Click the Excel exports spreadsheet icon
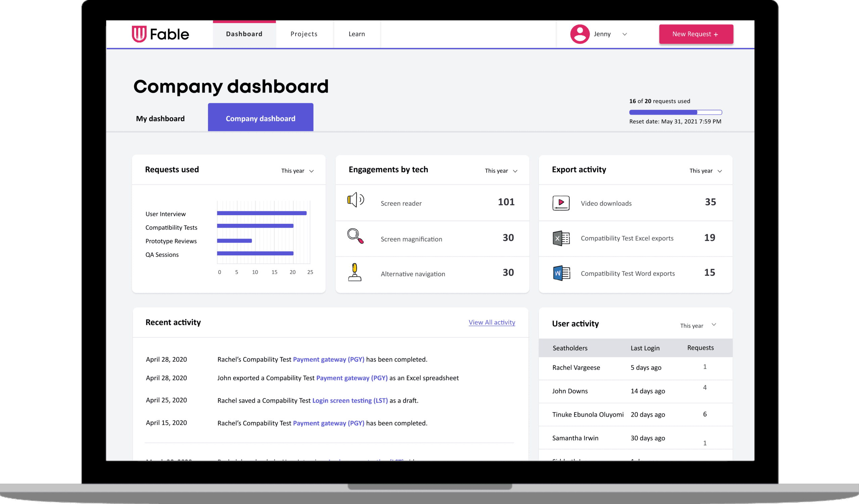 (561, 238)
